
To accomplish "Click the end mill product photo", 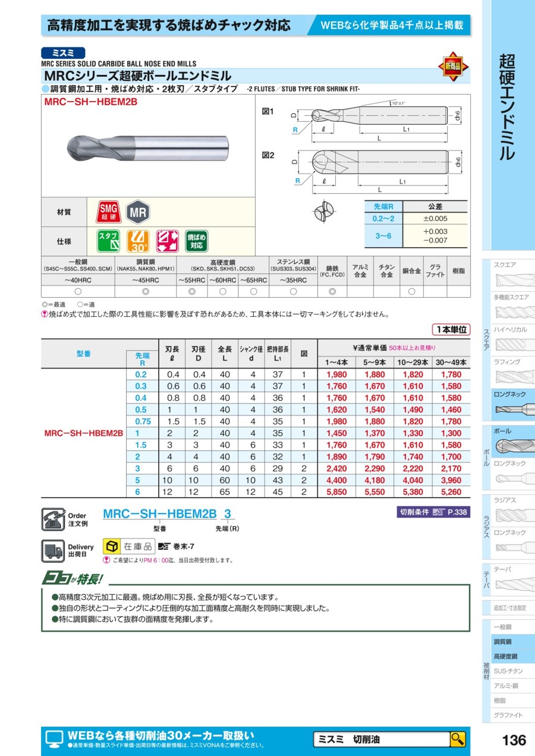I will [x=149, y=147].
